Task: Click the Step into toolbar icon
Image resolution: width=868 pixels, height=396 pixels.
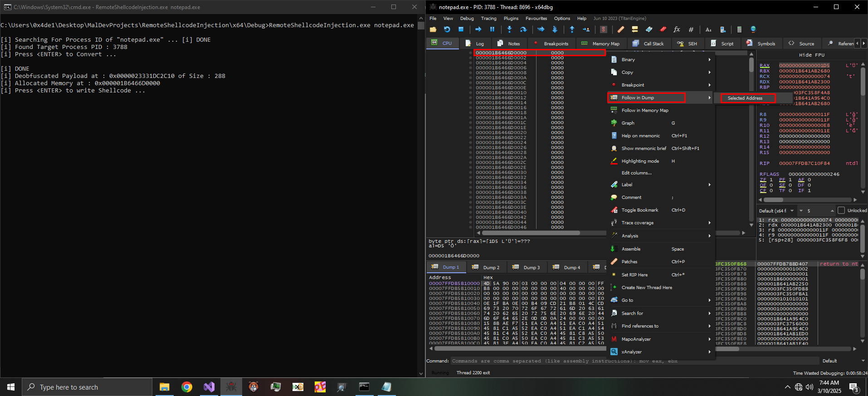Action: click(x=510, y=29)
